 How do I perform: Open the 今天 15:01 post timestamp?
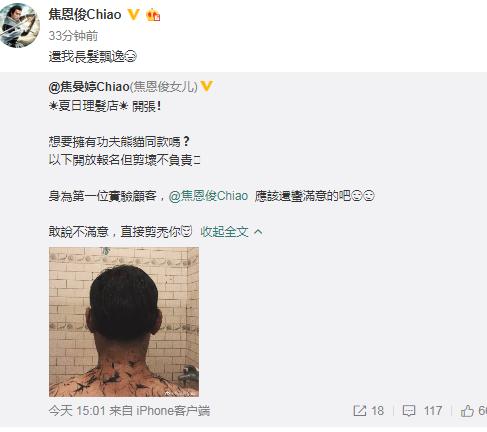click(77, 411)
